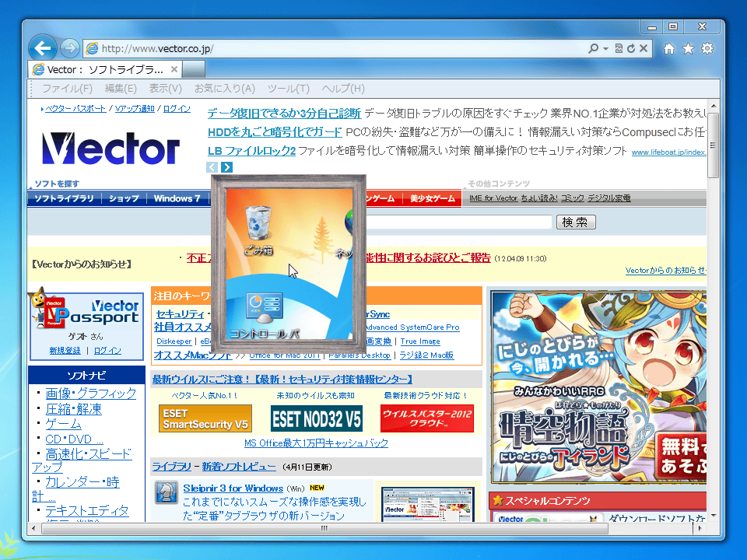747x560 pixels.
Task: Open the 表示(V) menu
Action: point(165,89)
